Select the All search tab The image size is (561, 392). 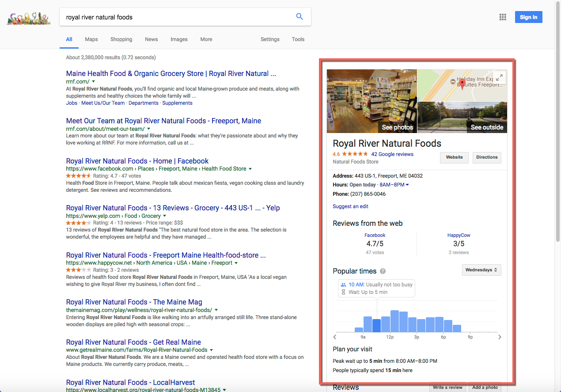69,39
